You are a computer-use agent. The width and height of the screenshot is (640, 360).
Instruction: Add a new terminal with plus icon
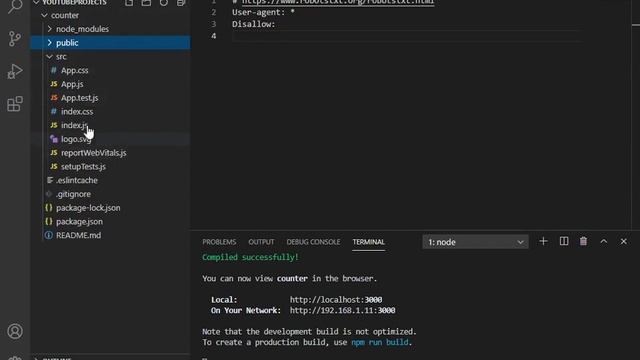pyautogui.click(x=543, y=241)
